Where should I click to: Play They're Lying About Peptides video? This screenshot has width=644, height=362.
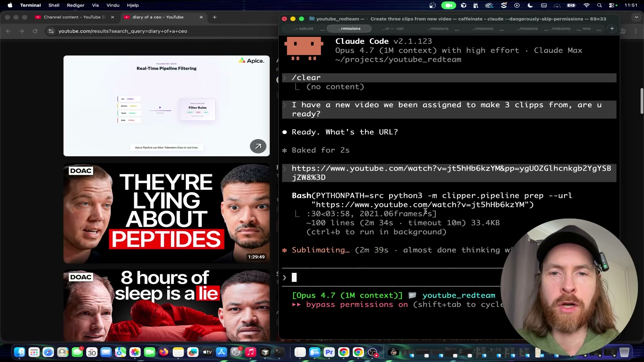point(166,213)
